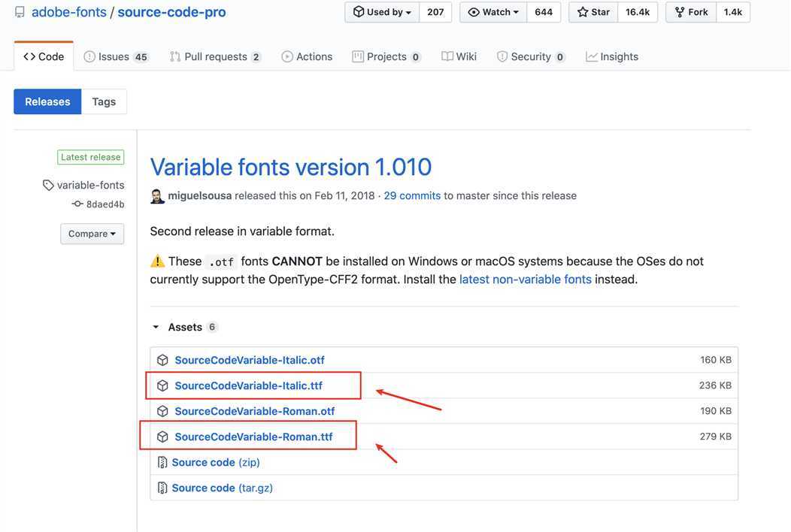
Task: Click the package icon for SourceCodeVariable-Roman.ttf
Action: coord(162,437)
